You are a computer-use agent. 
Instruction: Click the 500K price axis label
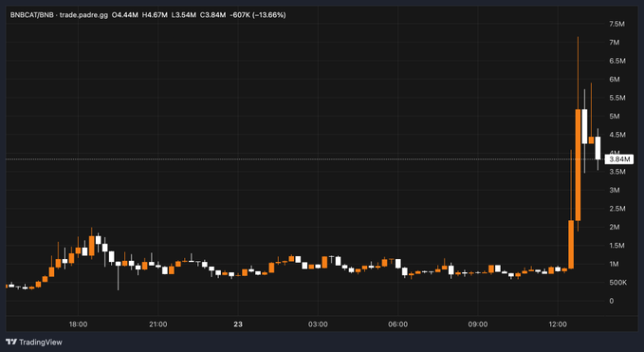point(618,283)
